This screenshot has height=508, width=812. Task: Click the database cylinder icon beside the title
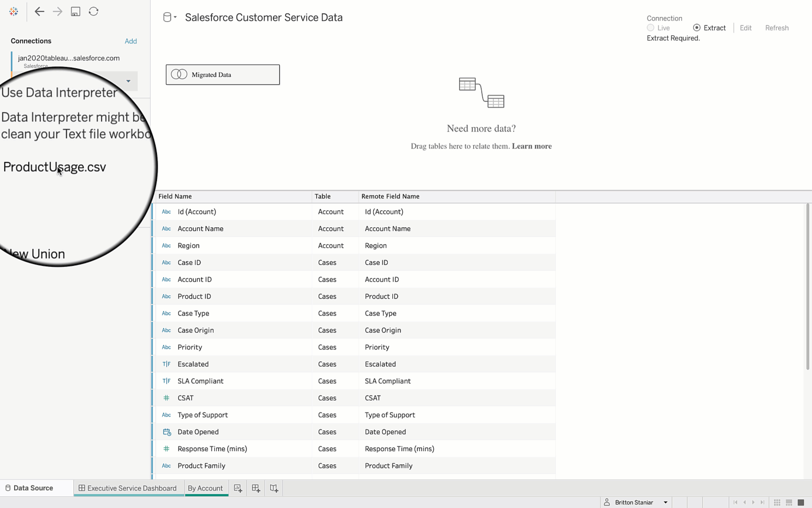tap(167, 17)
